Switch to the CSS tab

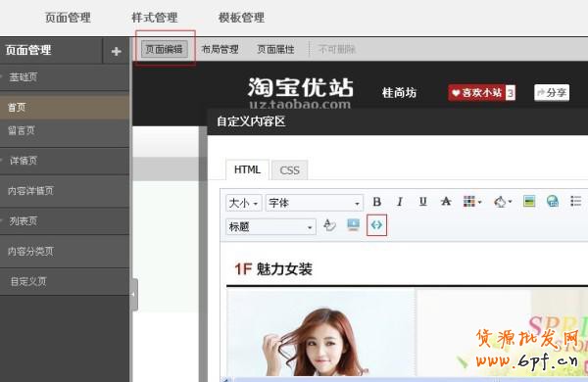289,170
